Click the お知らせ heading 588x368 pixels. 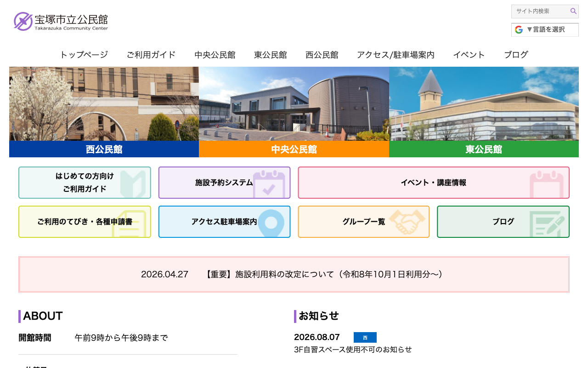tap(319, 316)
